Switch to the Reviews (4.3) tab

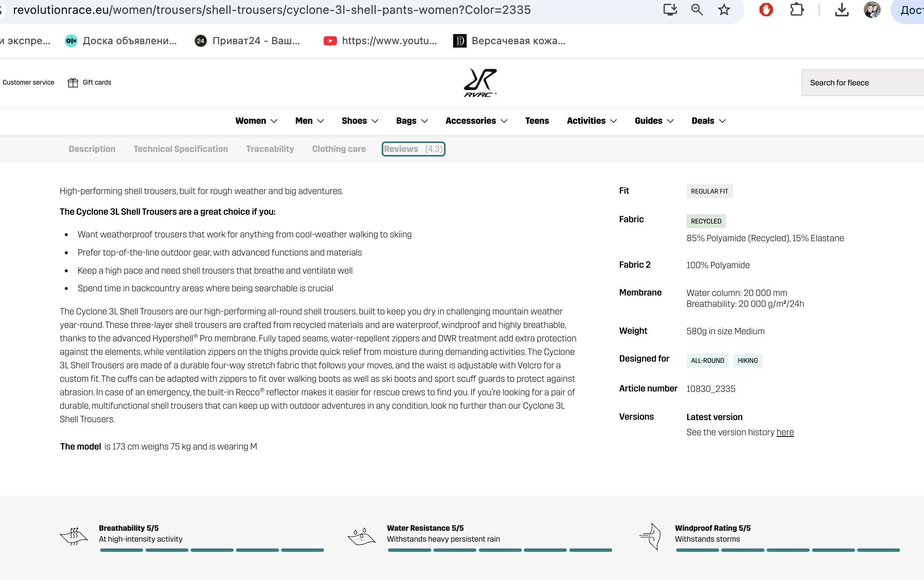coord(413,149)
